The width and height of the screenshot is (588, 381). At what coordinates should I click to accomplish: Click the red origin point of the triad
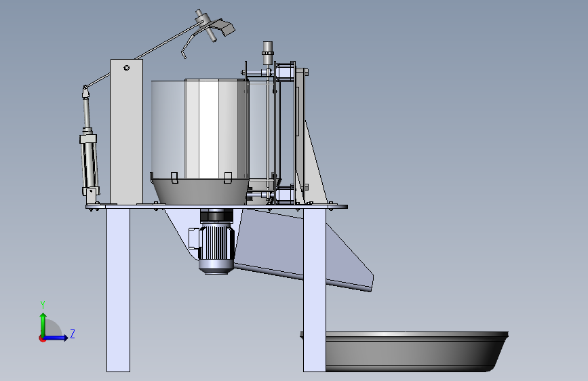(x=42, y=338)
